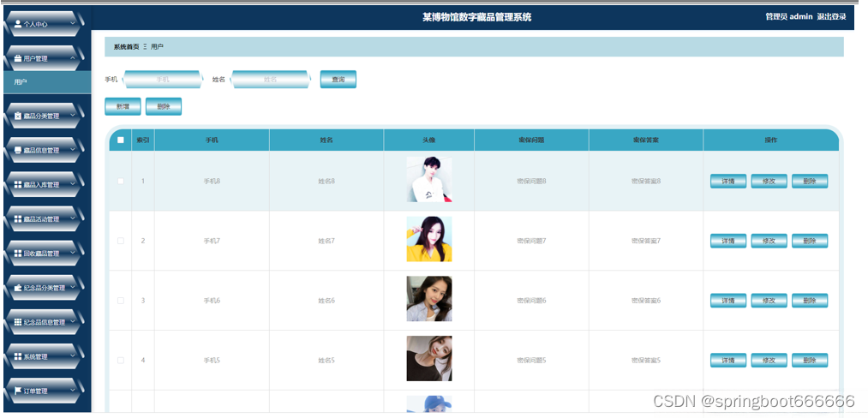Click the 管理员 admin label
Image resolution: width=868 pixels, height=418 pixels.
pyautogui.click(x=789, y=16)
